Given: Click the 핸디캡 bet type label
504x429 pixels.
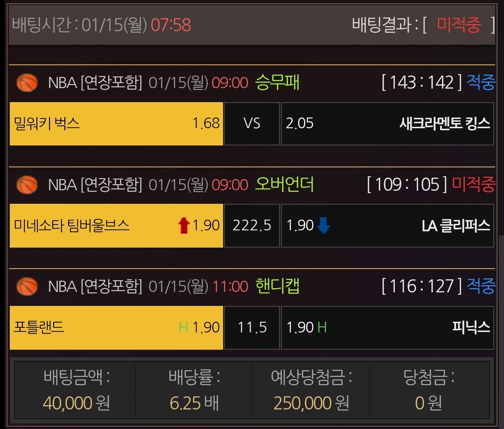Looking at the screenshot, I should 277,286.
